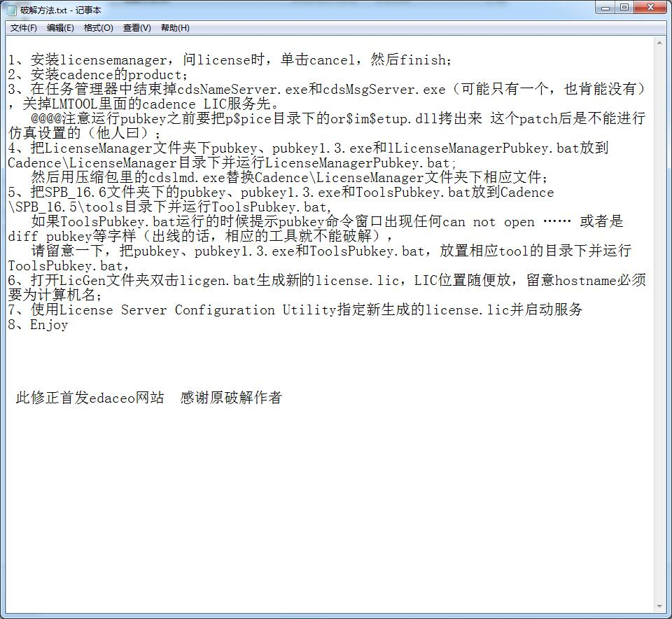Click the scrollbar up arrow
The width and height of the screenshot is (672, 619).
659,43
